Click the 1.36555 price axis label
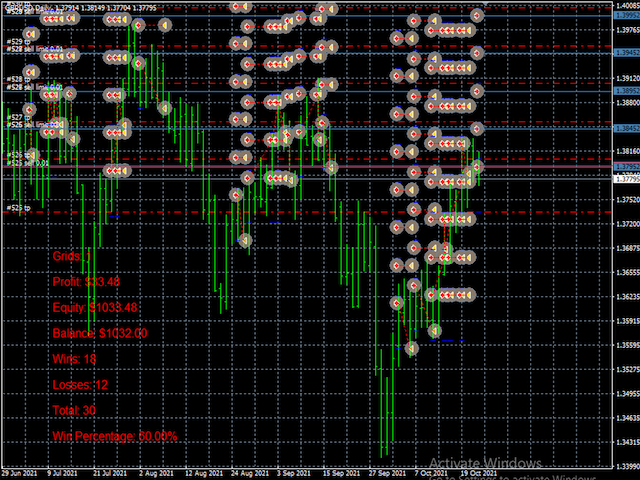This screenshot has height=480, width=640. coord(627,272)
